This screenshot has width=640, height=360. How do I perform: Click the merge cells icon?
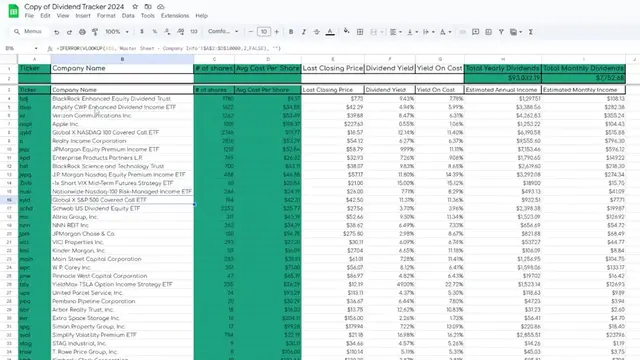pos(373,32)
